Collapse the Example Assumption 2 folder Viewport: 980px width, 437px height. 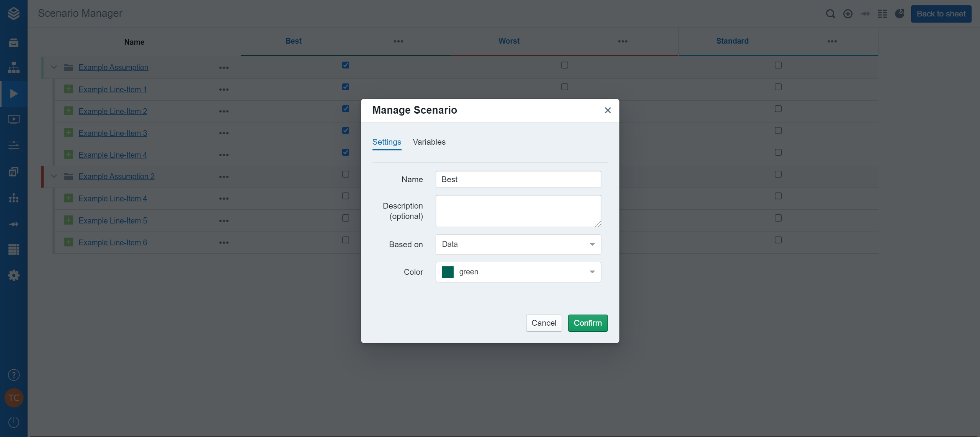click(54, 176)
